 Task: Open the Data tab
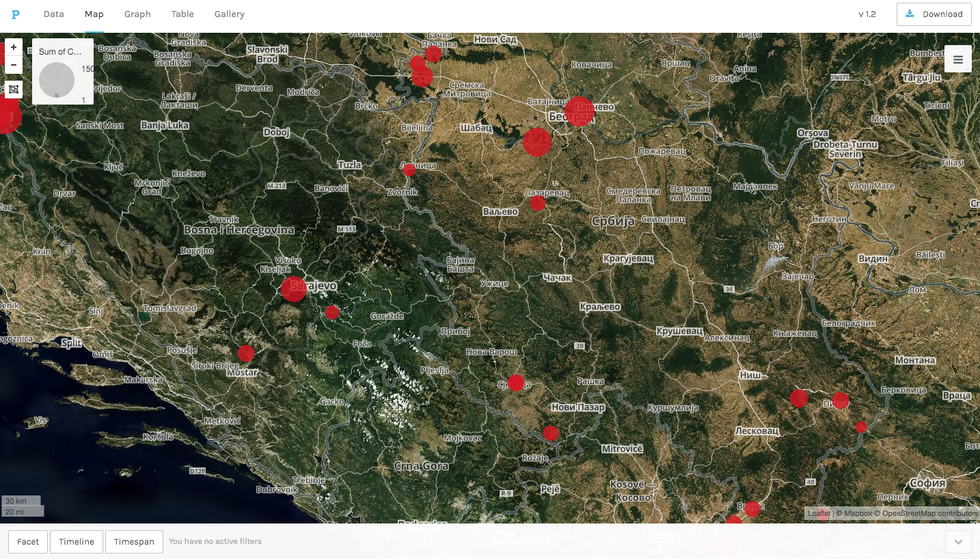[x=54, y=14]
